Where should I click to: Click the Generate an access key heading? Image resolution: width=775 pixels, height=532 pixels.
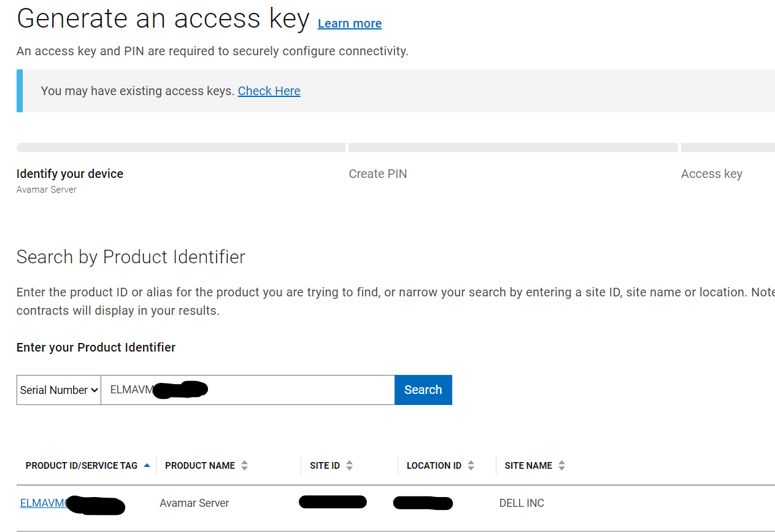click(x=163, y=18)
